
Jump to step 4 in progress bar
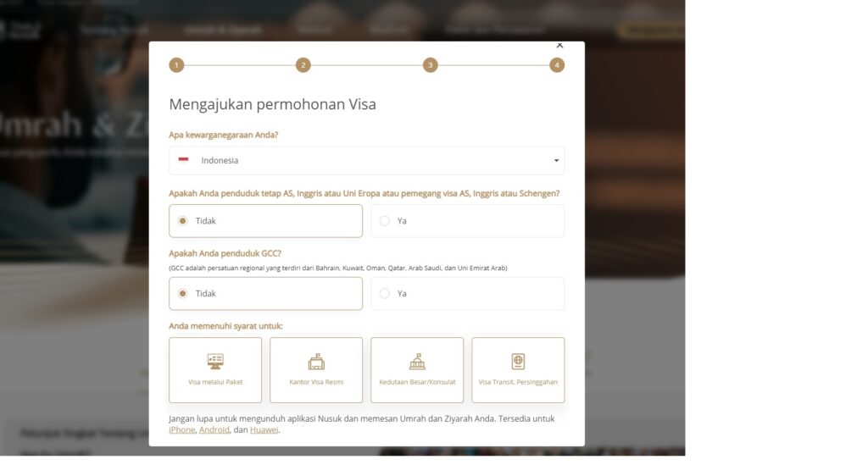(557, 65)
